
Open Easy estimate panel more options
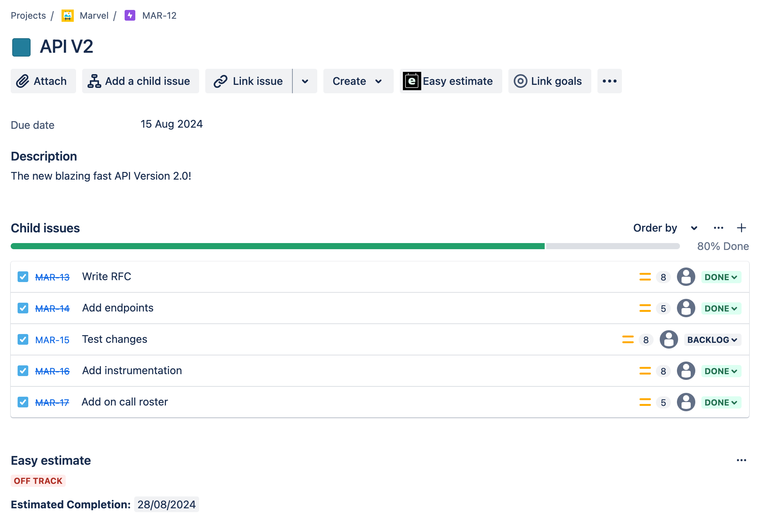pyautogui.click(x=742, y=460)
